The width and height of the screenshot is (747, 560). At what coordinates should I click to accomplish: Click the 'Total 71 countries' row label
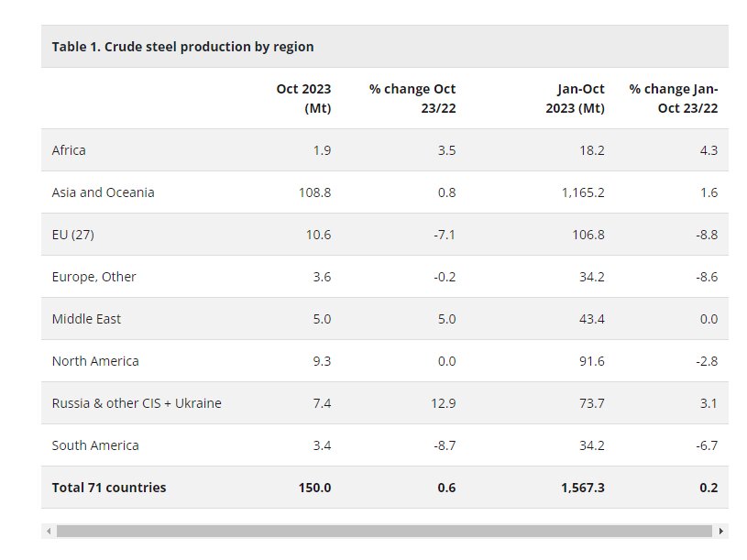[x=109, y=488]
